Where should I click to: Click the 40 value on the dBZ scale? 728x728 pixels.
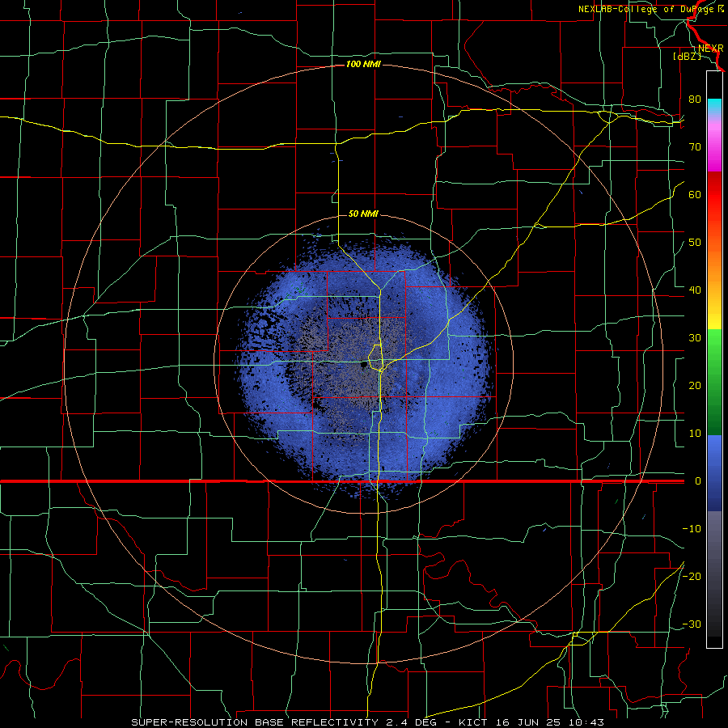tap(695, 290)
